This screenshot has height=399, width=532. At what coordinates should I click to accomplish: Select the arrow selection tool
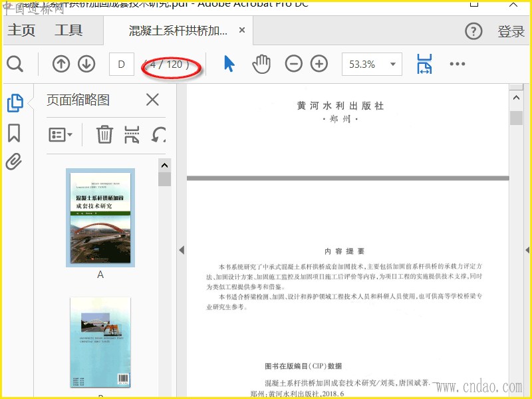229,64
